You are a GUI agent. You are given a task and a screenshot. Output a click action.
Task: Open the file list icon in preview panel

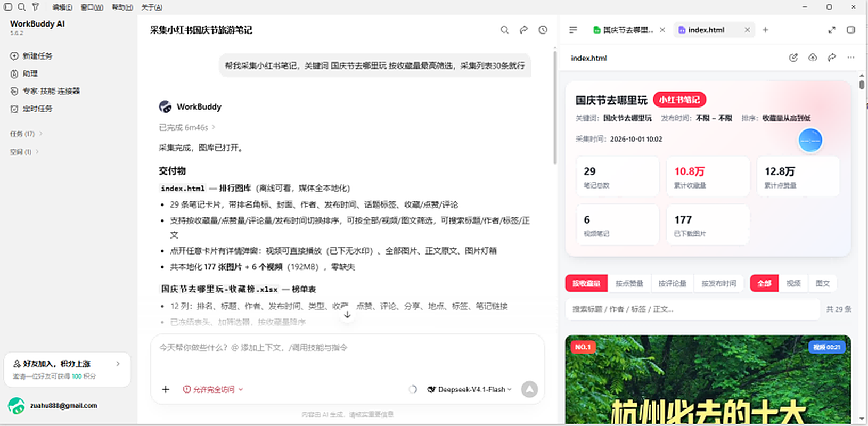(x=573, y=30)
